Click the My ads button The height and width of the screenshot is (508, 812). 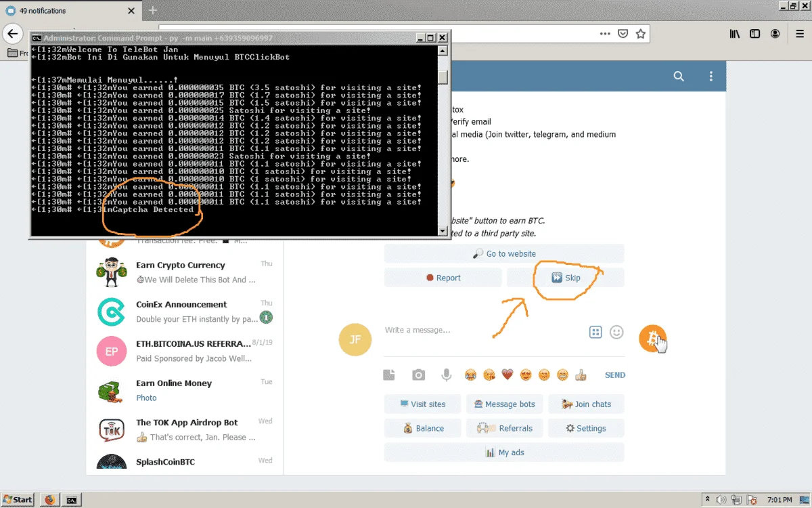(x=504, y=452)
